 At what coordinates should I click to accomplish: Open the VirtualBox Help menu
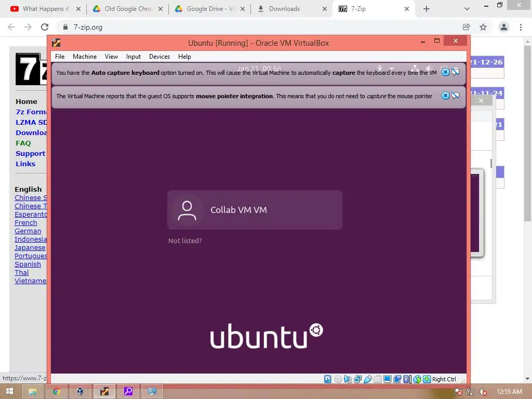184,57
